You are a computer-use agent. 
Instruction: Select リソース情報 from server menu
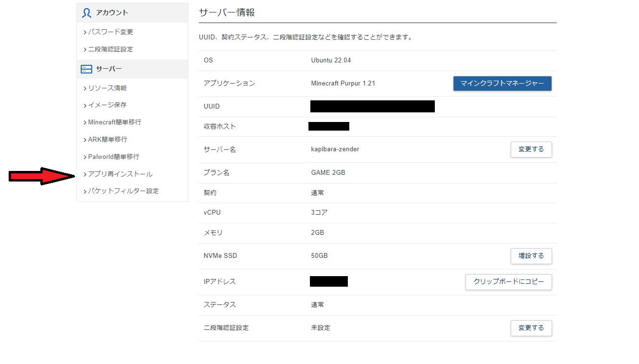pyautogui.click(x=107, y=88)
